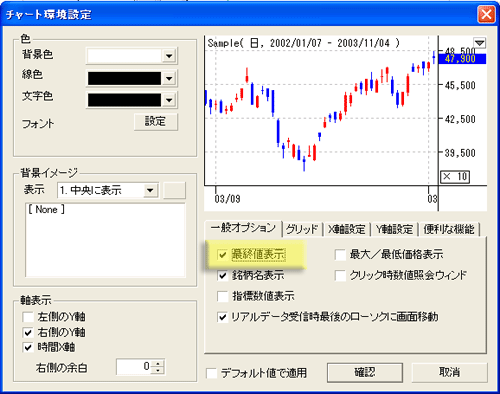
Task: Click the 42,500 Y-axis label
Action: [x=460, y=119]
